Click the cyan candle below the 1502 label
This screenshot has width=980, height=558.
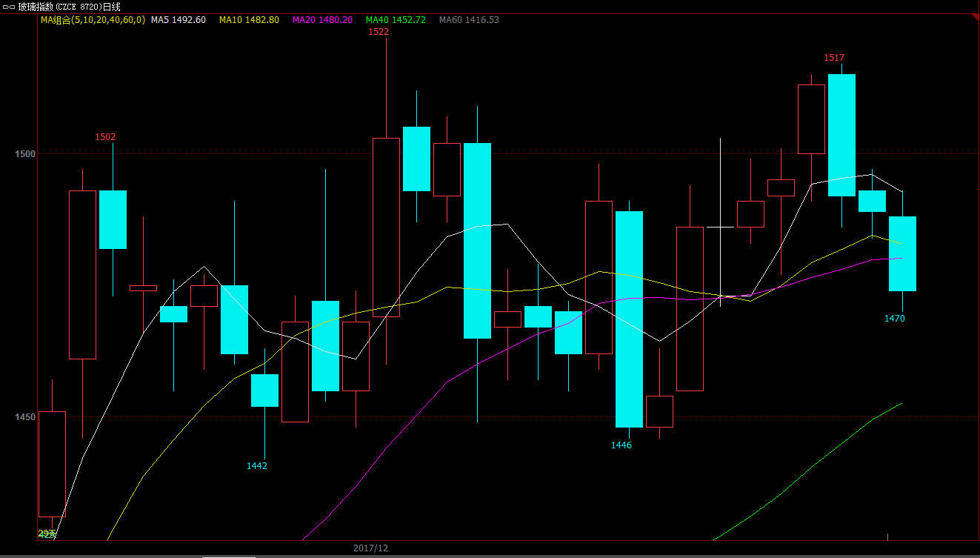point(113,219)
